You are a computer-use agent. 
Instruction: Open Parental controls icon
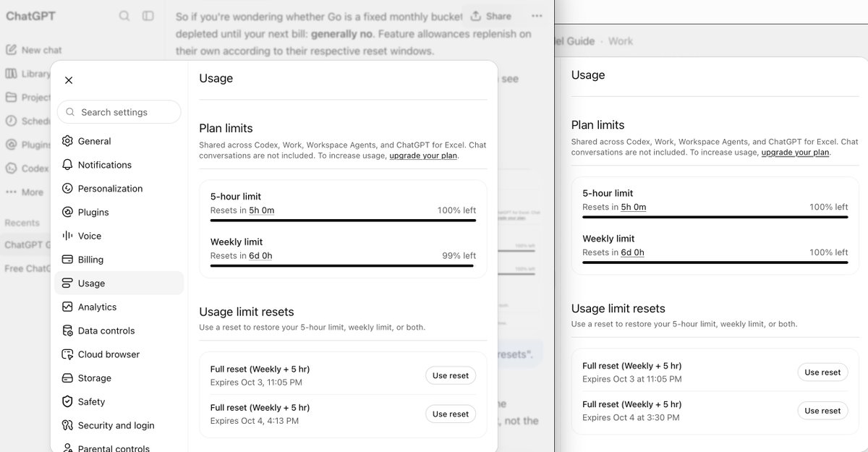pos(67,448)
